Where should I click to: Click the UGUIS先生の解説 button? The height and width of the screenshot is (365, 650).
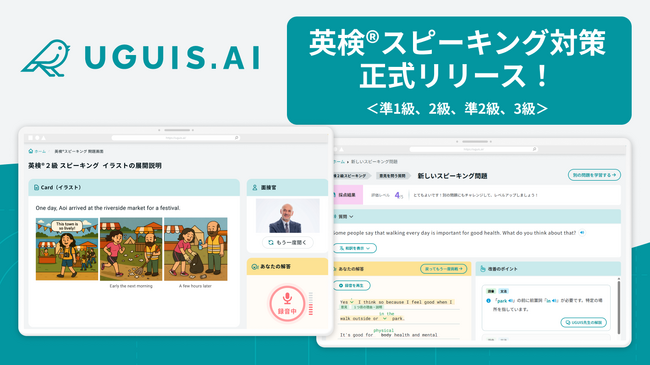584,322
